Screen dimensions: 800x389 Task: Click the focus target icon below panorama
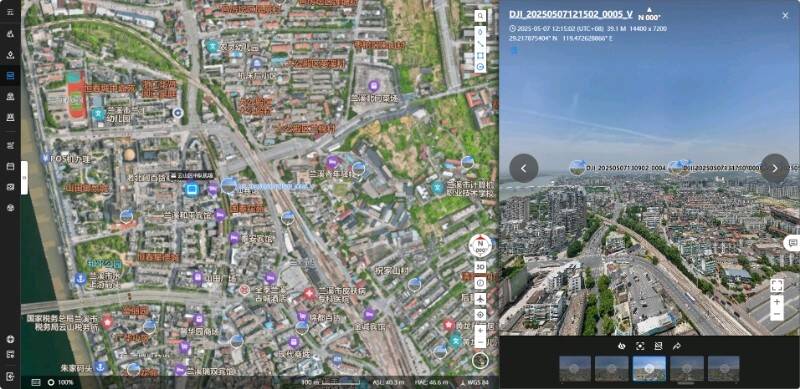[x=640, y=346]
